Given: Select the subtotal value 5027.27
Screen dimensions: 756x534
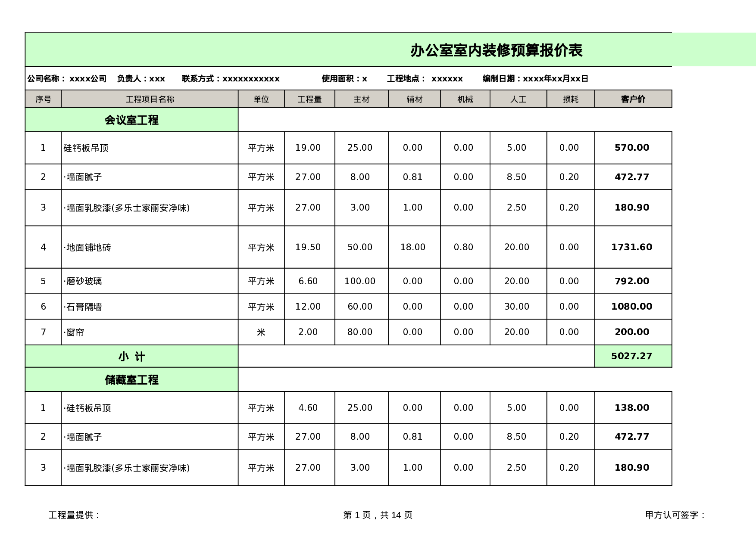Looking at the screenshot, I should (632, 356).
